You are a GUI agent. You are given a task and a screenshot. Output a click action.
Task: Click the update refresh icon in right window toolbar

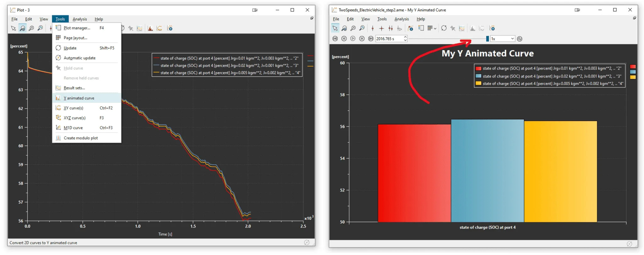pos(444,28)
